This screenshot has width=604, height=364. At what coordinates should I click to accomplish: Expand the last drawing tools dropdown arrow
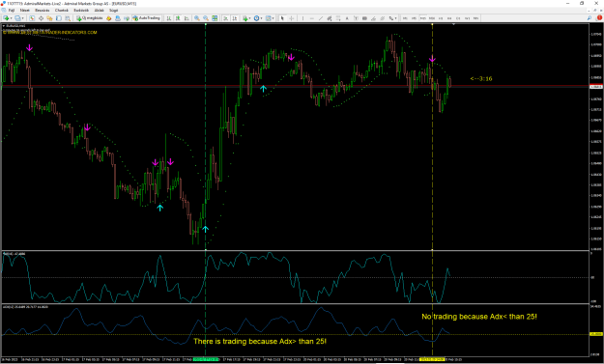[x=395, y=18]
